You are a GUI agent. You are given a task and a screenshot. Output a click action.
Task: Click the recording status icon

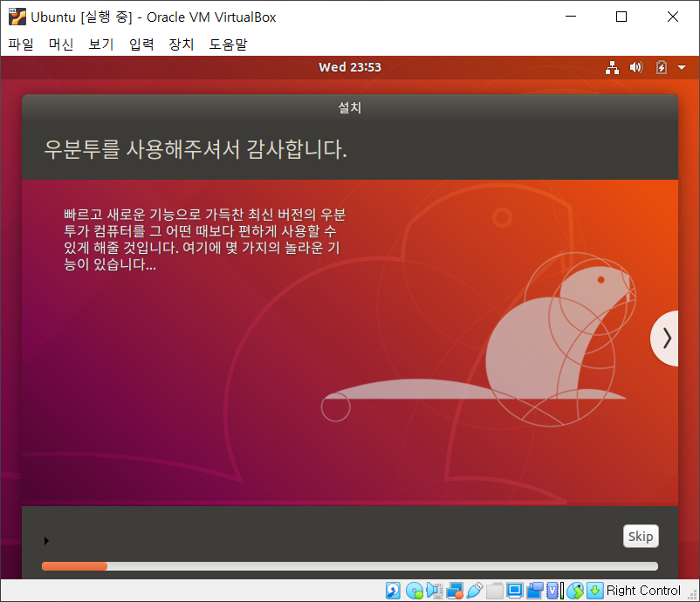[x=534, y=591]
